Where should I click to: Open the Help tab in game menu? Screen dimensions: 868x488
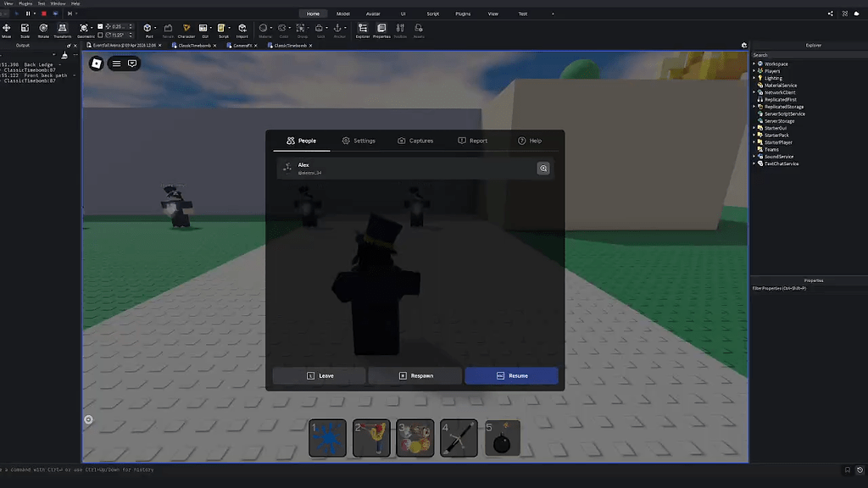pyautogui.click(x=530, y=141)
